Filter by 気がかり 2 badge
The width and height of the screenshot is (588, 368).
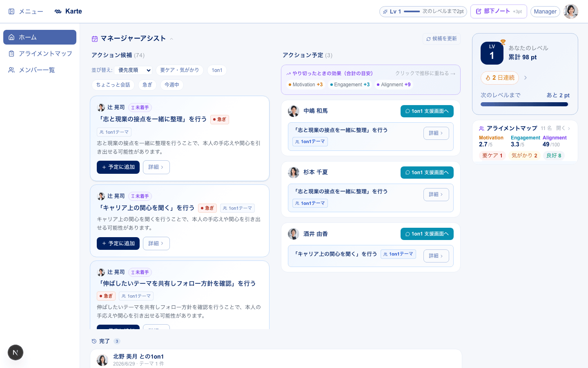(x=524, y=155)
